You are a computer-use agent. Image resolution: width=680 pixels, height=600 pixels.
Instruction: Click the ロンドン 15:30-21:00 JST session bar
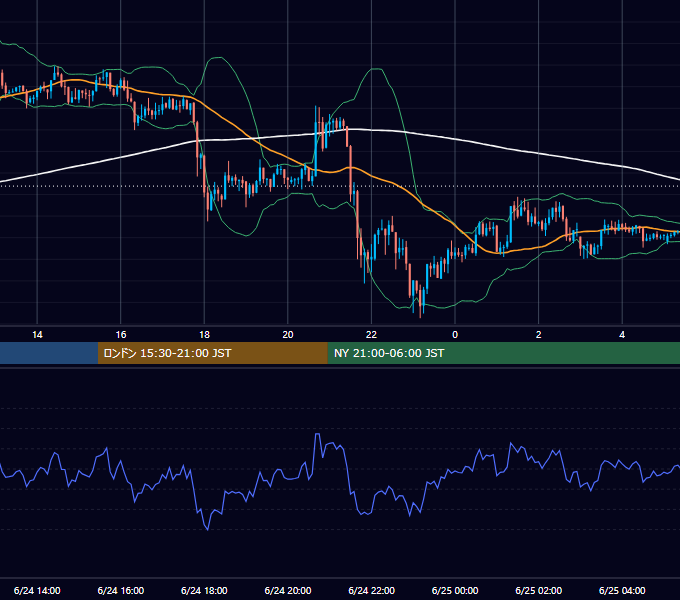click(212, 353)
